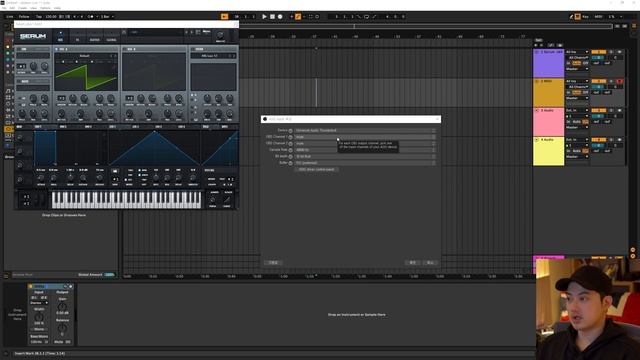Image resolution: width=640 pixels, height=360 pixels.
Task: Click the Utility Gain knob
Action: click(x=62, y=306)
